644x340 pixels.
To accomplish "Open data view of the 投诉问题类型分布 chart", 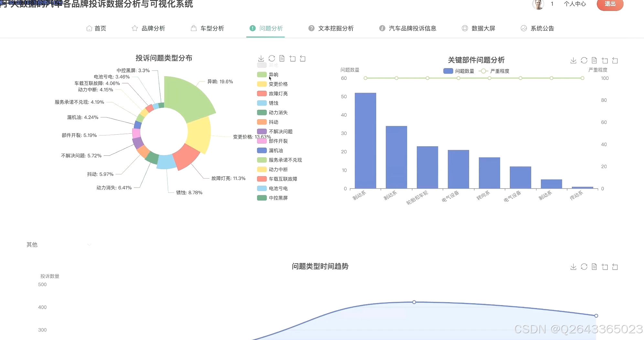I will click(282, 58).
